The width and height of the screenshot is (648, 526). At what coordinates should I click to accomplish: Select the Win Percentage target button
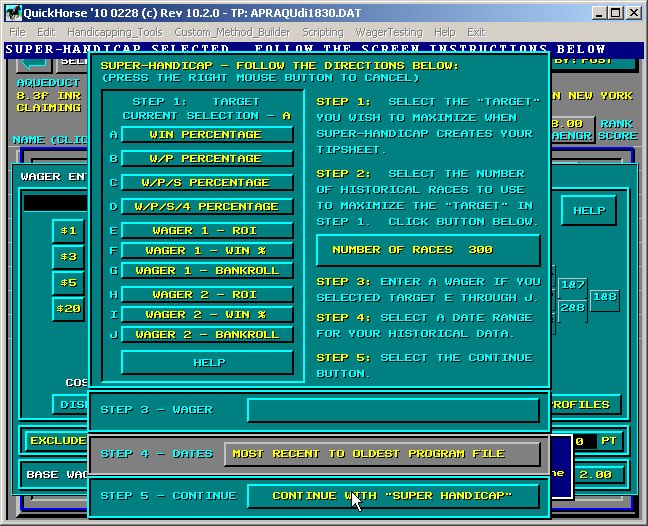click(207, 134)
